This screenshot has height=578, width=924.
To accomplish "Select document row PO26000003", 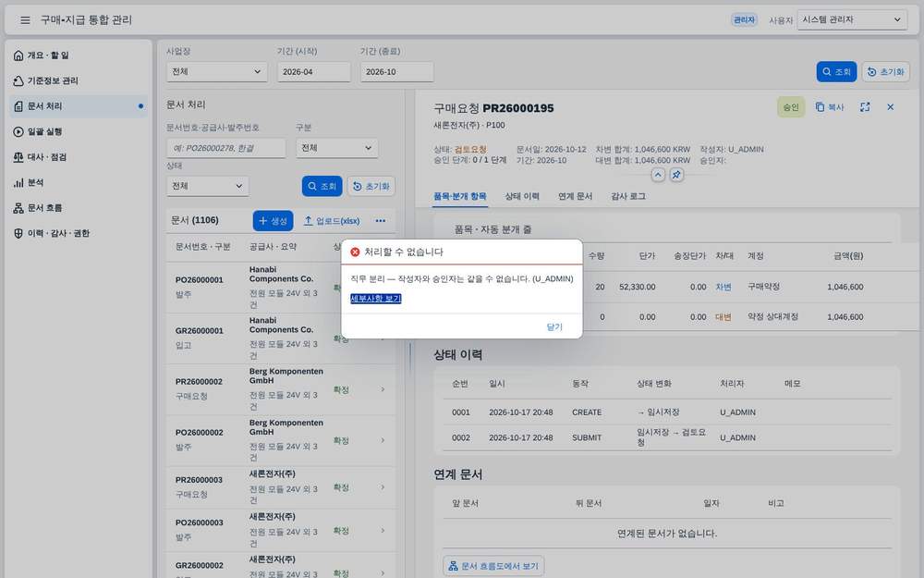I will click(x=281, y=531).
